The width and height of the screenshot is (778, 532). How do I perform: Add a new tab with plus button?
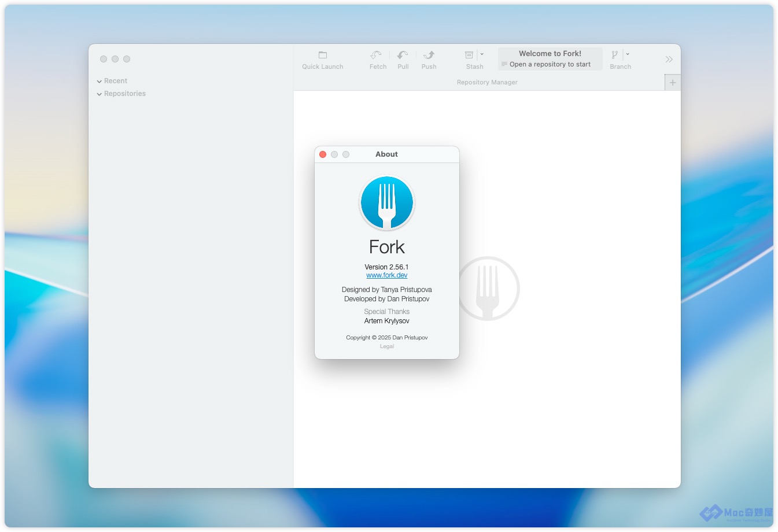click(x=673, y=83)
